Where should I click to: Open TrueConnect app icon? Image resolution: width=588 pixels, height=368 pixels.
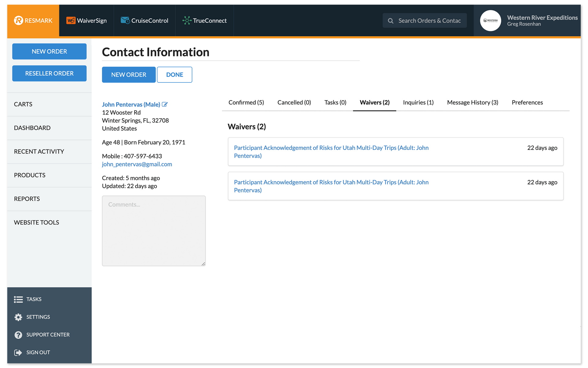click(x=187, y=21)
